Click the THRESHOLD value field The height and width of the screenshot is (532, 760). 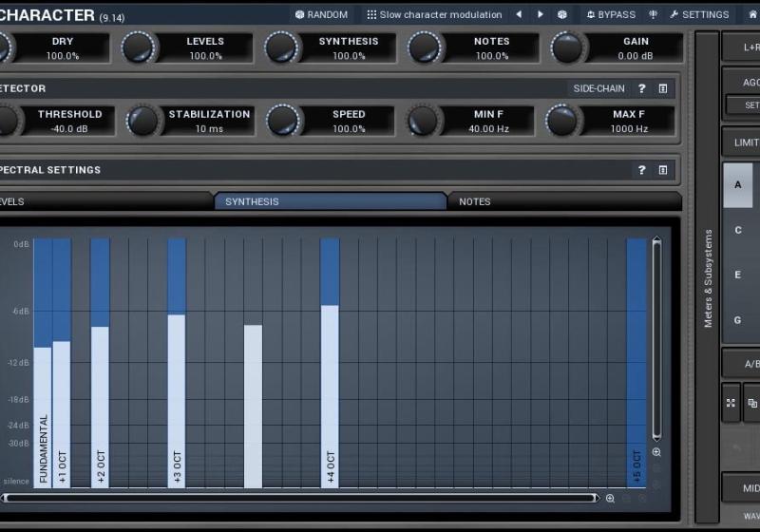tap(69, 128)
